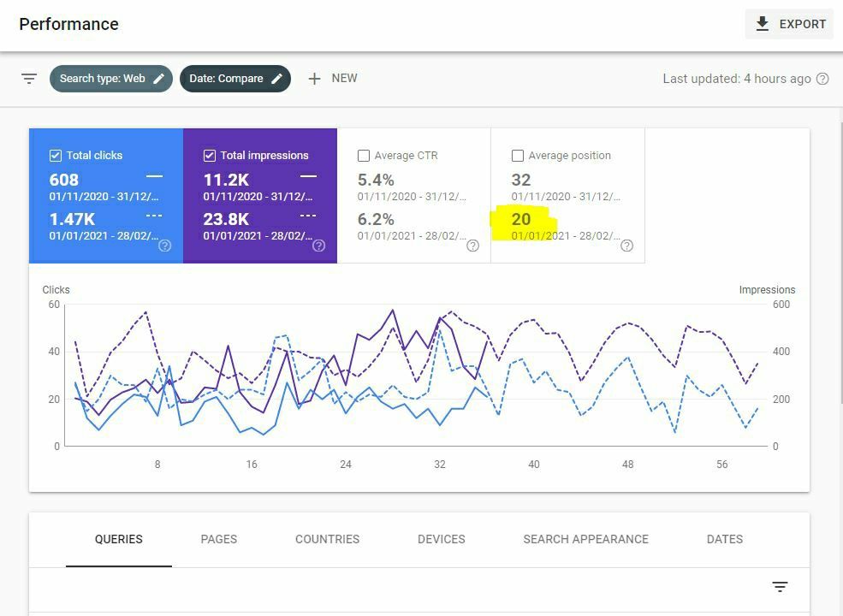Open help icon in Average position card

tap(626, 246)
